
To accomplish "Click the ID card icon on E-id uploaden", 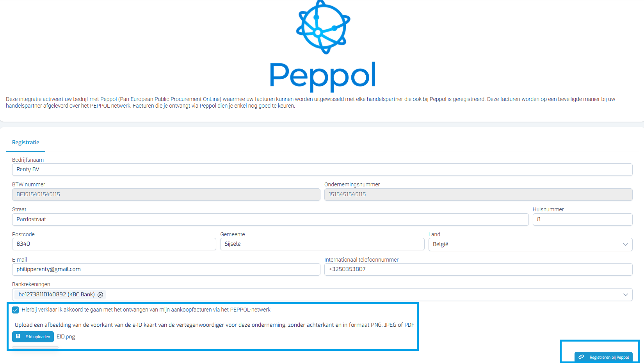I will (18, 336).
